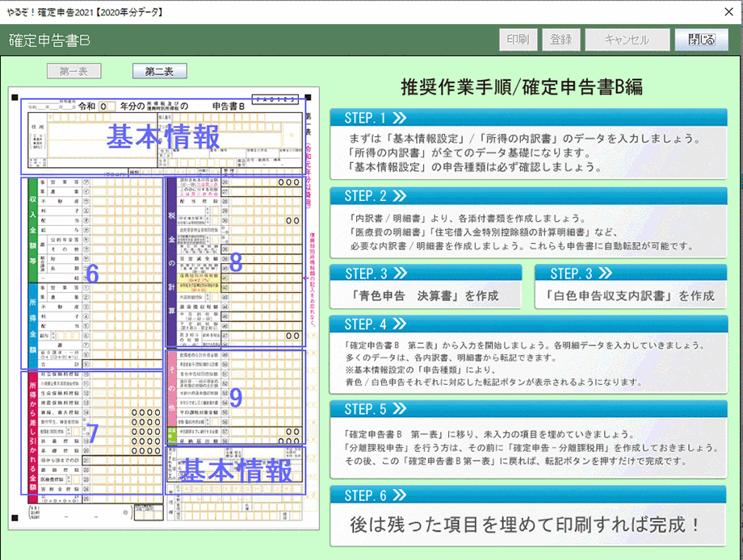The width and height of the screenshot is (743, 560).
Task: Select form region 9 (その他)
Action: click(x=236, y=397)
